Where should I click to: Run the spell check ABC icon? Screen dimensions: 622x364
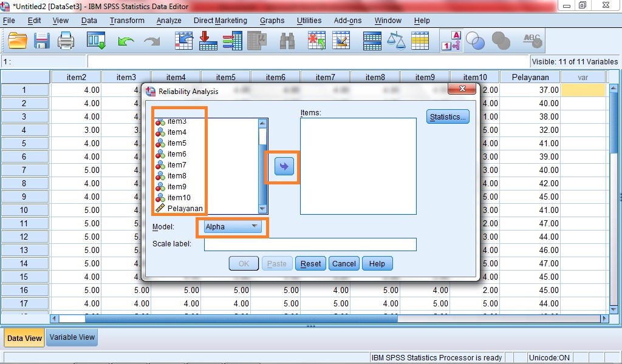531,40
